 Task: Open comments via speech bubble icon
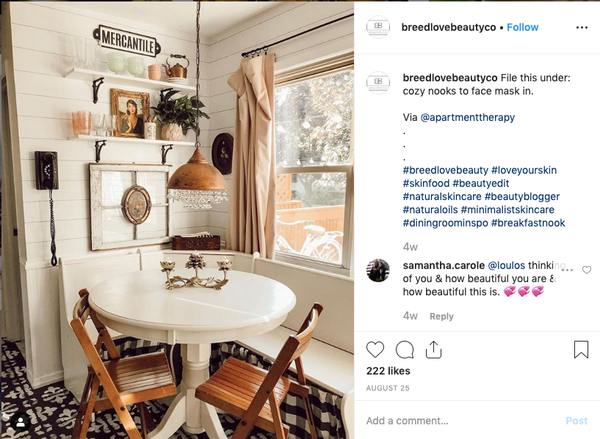tap(404, 349)
